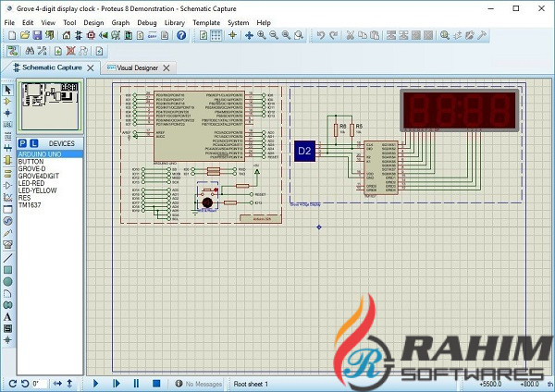This screenshot has width=555, height=392.
Task: Close the Schematic Capture tab
Action: (x=90, y=68)
